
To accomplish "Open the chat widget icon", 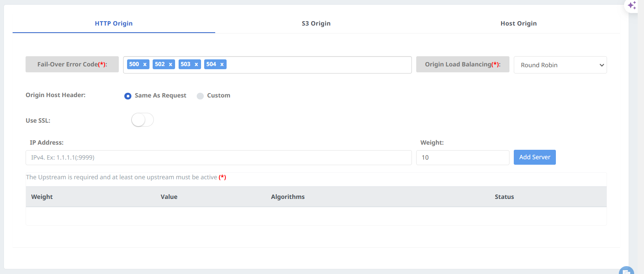I will point(626,271).
